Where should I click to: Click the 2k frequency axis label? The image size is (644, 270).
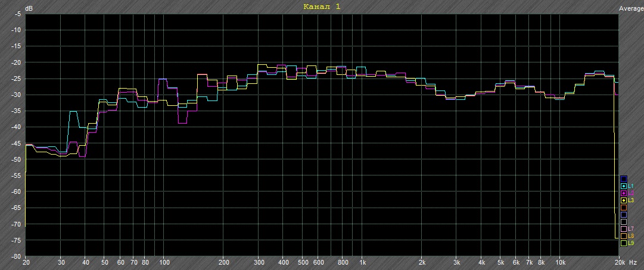[422, 262]
